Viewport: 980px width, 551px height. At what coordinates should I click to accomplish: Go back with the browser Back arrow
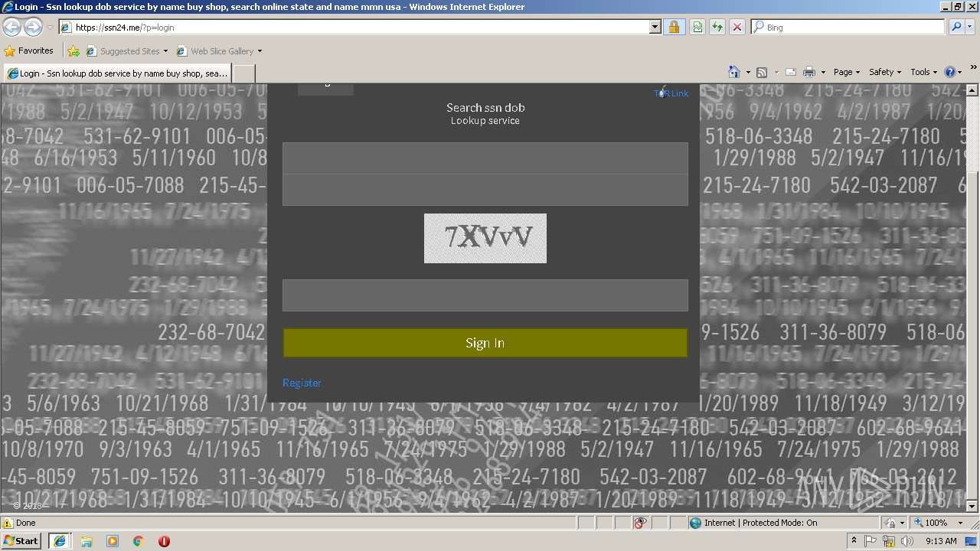[11, 28]
